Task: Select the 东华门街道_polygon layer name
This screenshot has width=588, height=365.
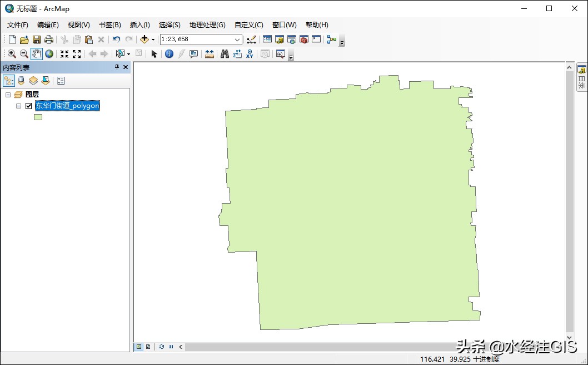Action: (67, 106)
